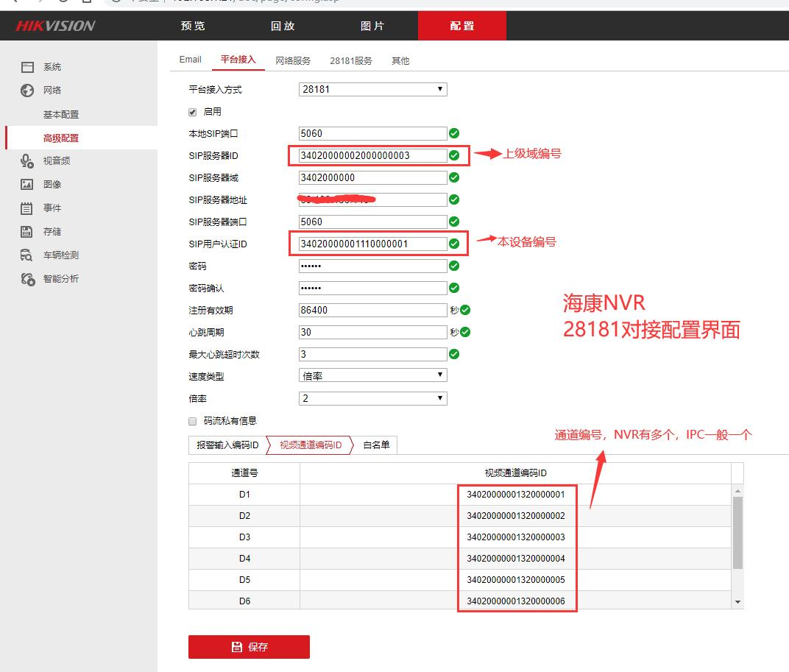789x672 pixels.
Task: Select the 视音频 (Audio/Video) icon
Action: tap(26, 160)
